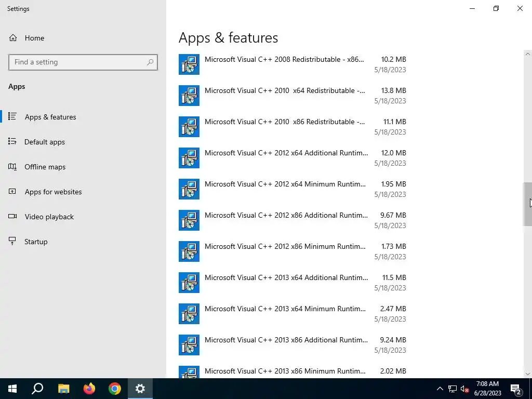532x399 pixels.
Task: Select Visual C++ 2013 x86 Additional Runtime entry
Action: point(292,345)
